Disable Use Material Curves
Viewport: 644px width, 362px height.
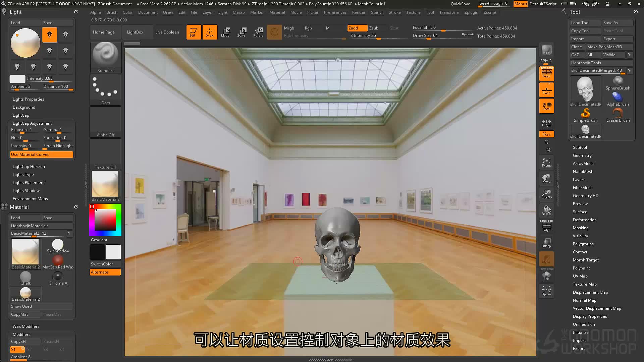42,155
